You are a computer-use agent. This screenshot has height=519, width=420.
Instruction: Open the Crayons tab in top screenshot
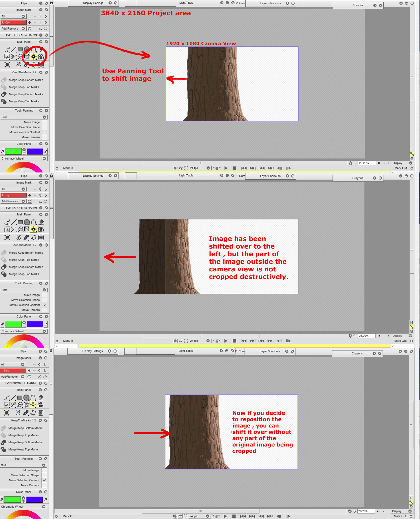tap(358, 5)
